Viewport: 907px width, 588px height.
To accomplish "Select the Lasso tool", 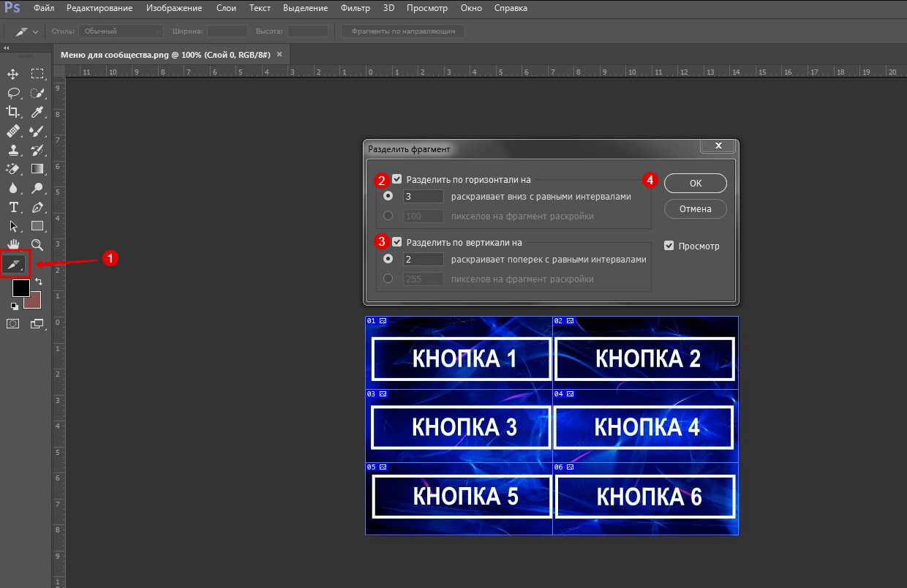I will click(x=13, y=93).
